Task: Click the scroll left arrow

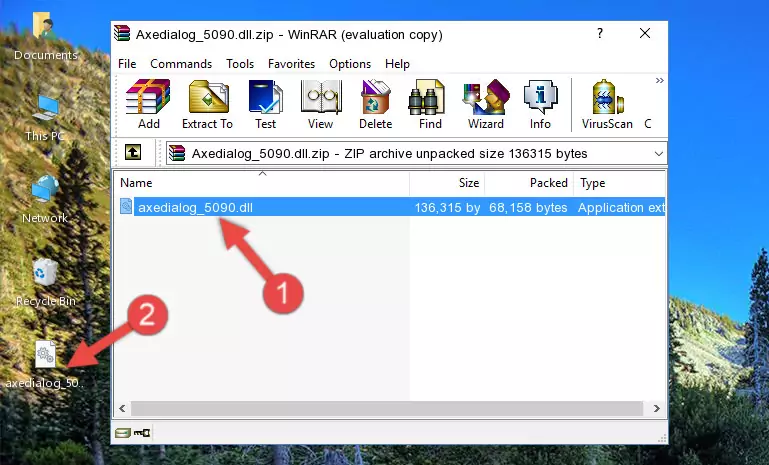Action: pos(123,408)
